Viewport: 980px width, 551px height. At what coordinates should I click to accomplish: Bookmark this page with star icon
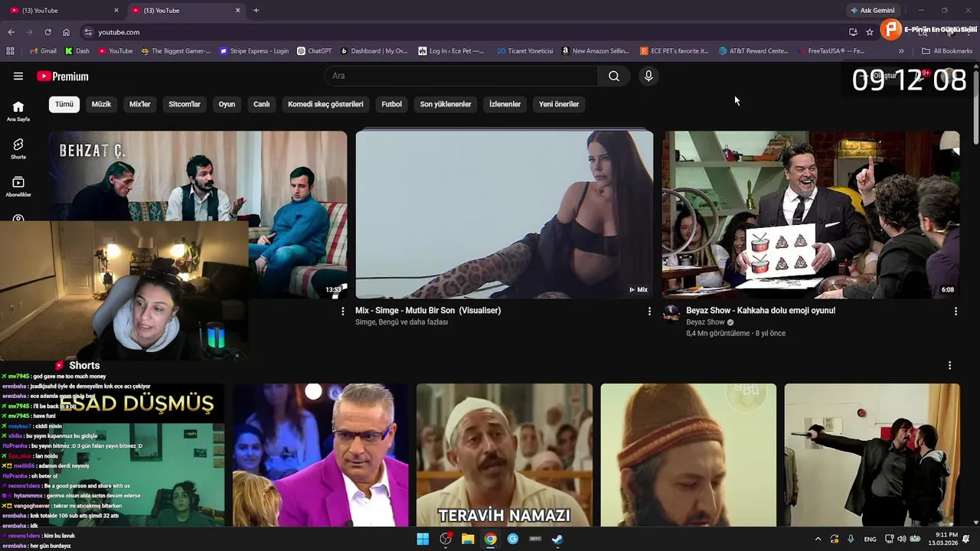(870, 32)
